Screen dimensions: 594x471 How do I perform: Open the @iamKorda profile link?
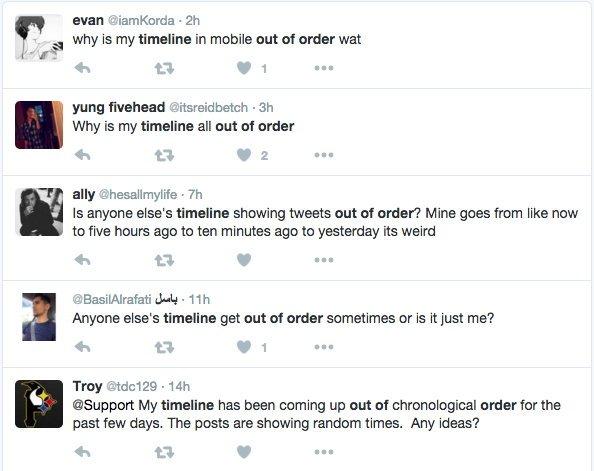pos(141,20)
